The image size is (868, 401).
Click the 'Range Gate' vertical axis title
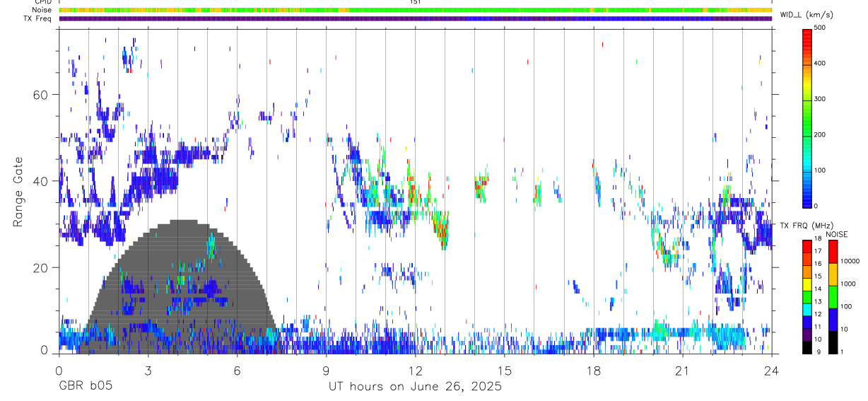18,192
